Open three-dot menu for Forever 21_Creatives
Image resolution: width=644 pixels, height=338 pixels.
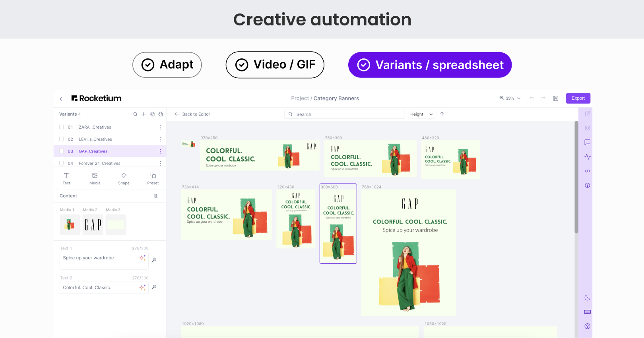point(160,163)
